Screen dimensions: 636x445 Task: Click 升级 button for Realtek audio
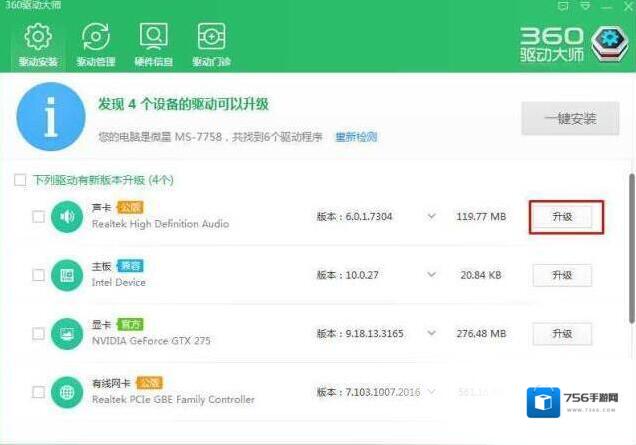[x=562, y=216]
